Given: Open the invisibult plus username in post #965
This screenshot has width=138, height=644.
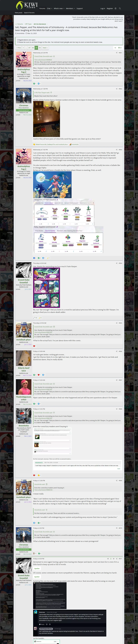Looking at the screenshot, I should [x=24, y=340].
